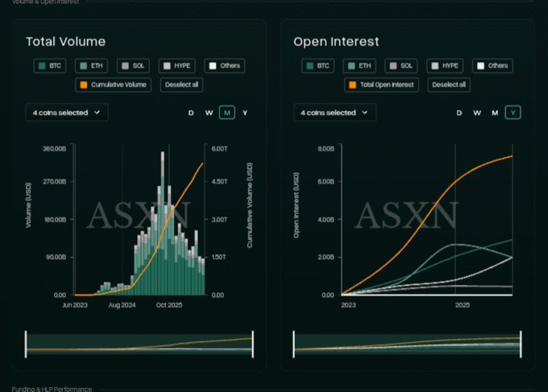Click the Total Volume heading
This screenshot has height=392, width=548.
point(66,42)
